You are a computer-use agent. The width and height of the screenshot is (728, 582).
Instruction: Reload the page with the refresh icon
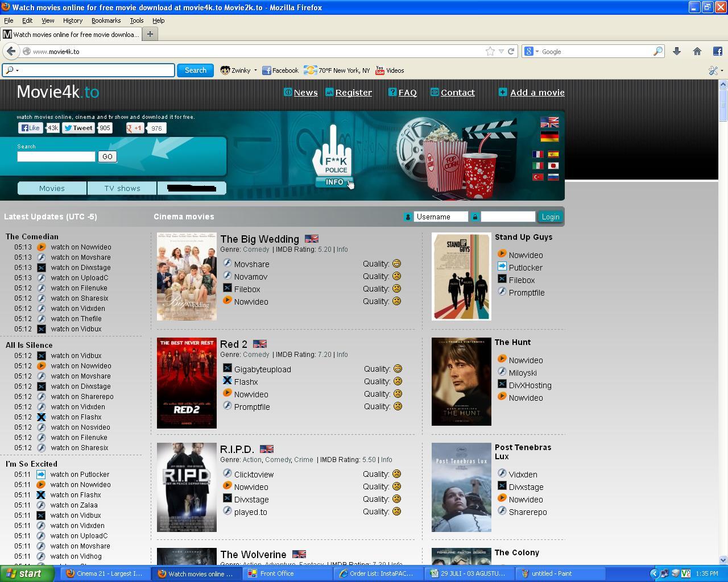(x=511, y=51)
